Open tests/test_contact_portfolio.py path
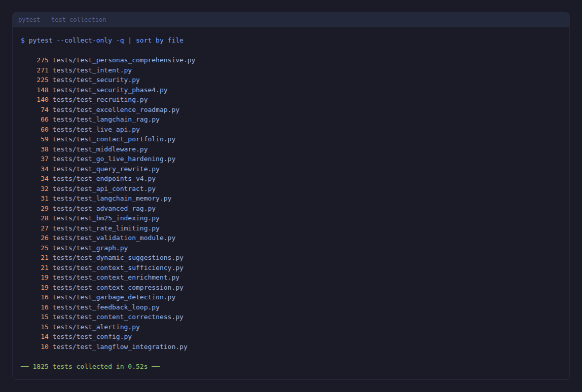This screenshot has height=392, width=582. (114, 139)
